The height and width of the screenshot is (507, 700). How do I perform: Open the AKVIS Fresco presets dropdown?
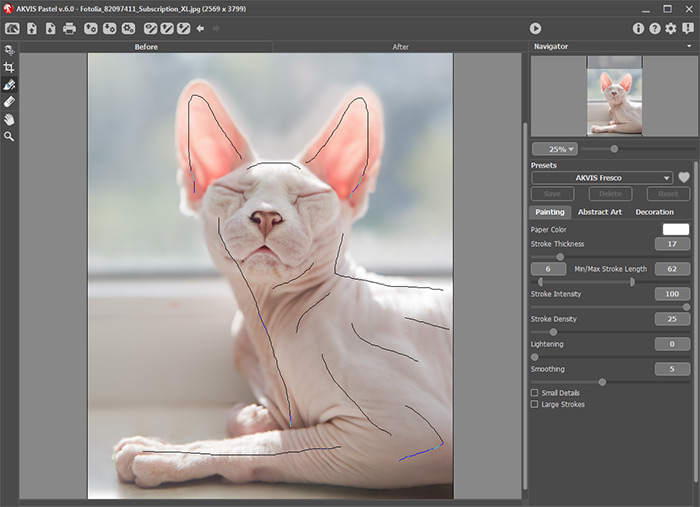(602, 178)
